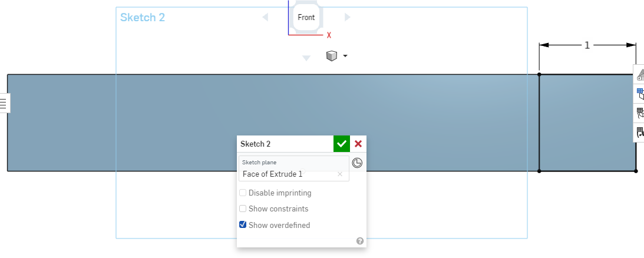The height and width of the screenshot is (258, 644).
Task: Click the blue grid icon on right strip
Action: tap(640, 93)
